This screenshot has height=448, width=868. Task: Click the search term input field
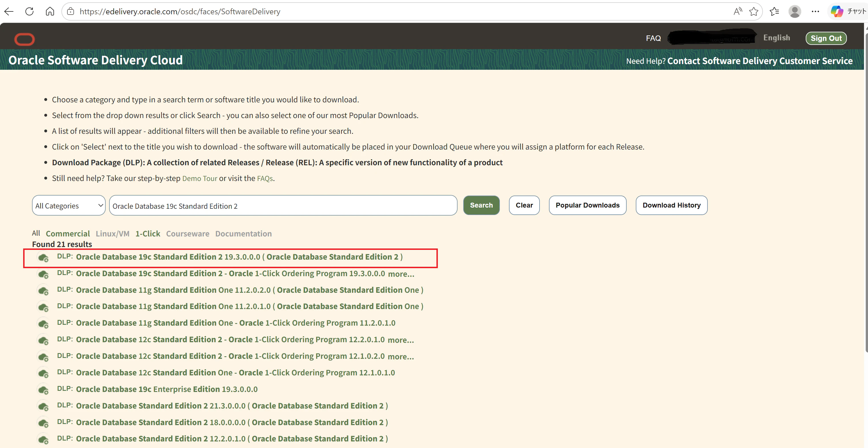pyautogui.click(x=283, y=206)
